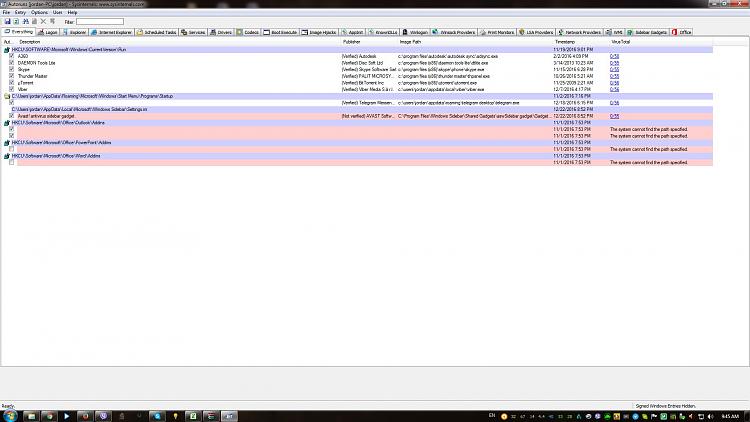Click the Save toolbar icon
Image resolution: width=750 pixels, height=422 pixels.
[x=7, y=22]
